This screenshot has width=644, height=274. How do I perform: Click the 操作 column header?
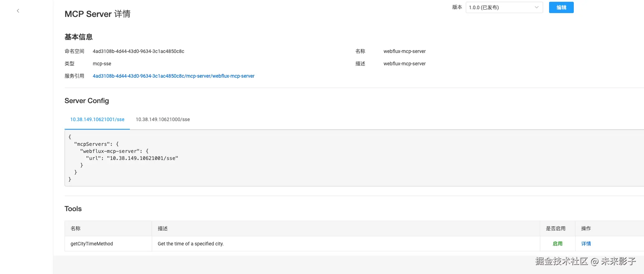586,228
